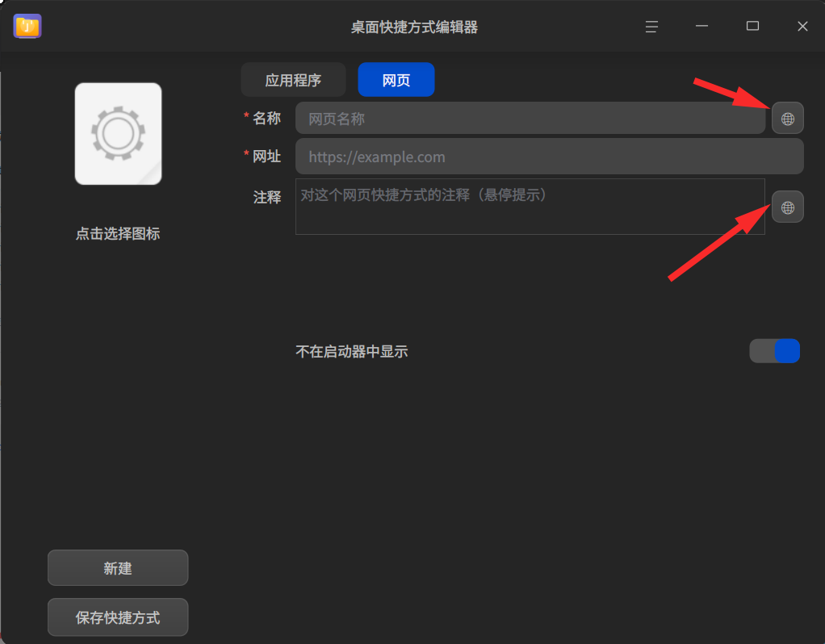The image size is (825, 644).
Task: Focus the 网页名称 name input field
Action: pos(530,119)
